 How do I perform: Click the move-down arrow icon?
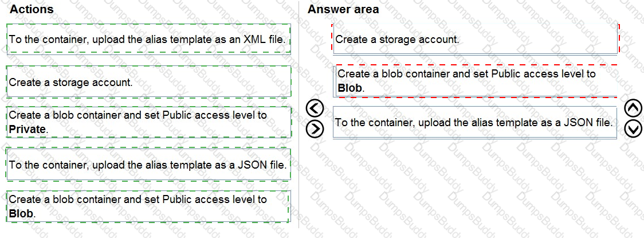633,129
